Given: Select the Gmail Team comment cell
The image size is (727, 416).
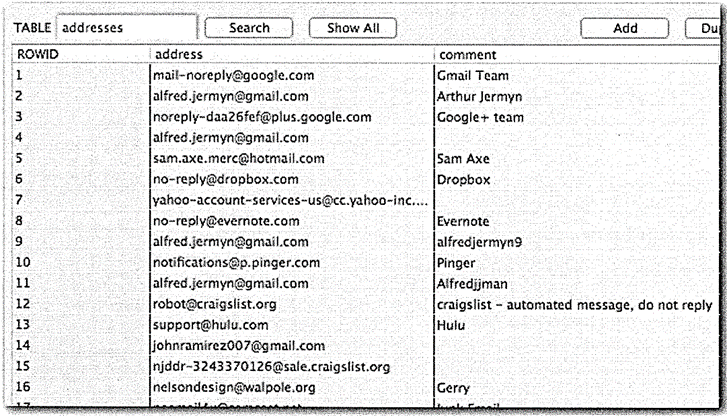Looking at the screenshot, I should pos(577,75).
